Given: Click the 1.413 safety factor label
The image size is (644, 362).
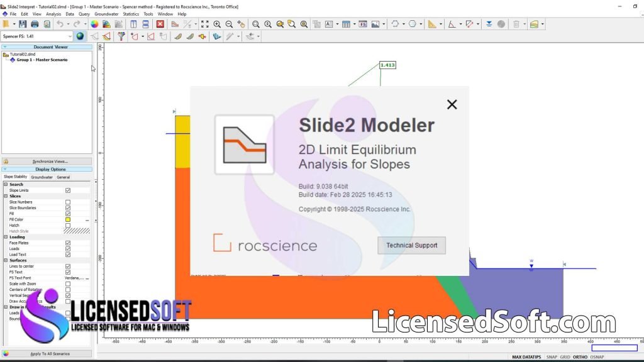Looking at the screenshot, I should click(x=387, y=65).
